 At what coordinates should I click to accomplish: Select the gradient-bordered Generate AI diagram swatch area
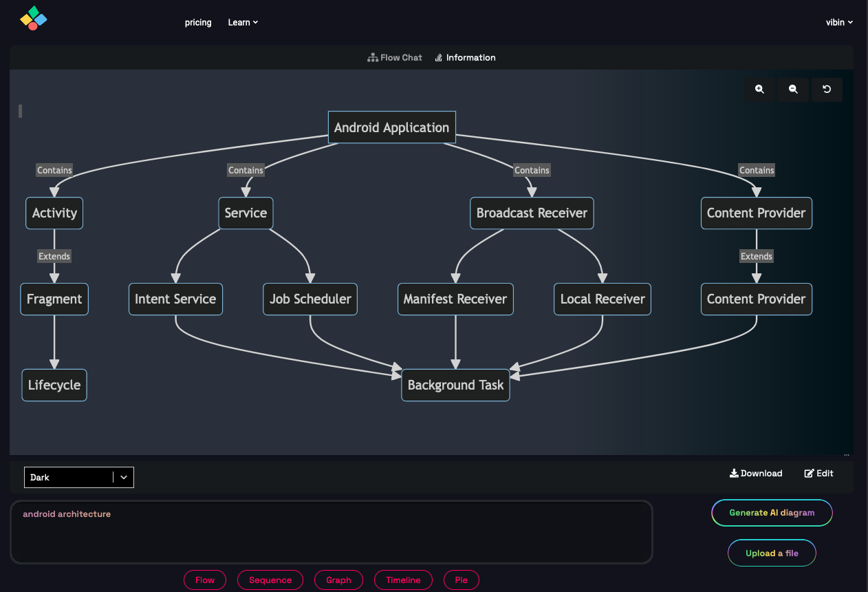[772, 513]
